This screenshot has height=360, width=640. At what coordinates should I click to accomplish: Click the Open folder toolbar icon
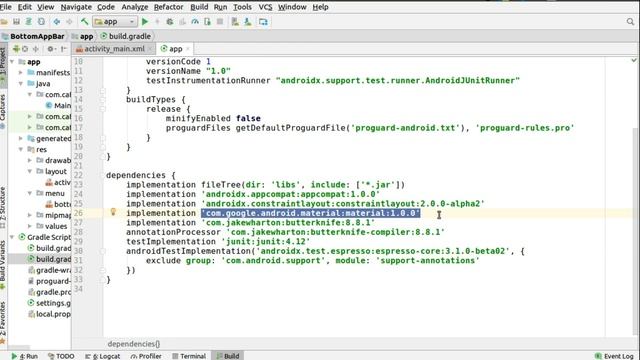pos(4,22)
